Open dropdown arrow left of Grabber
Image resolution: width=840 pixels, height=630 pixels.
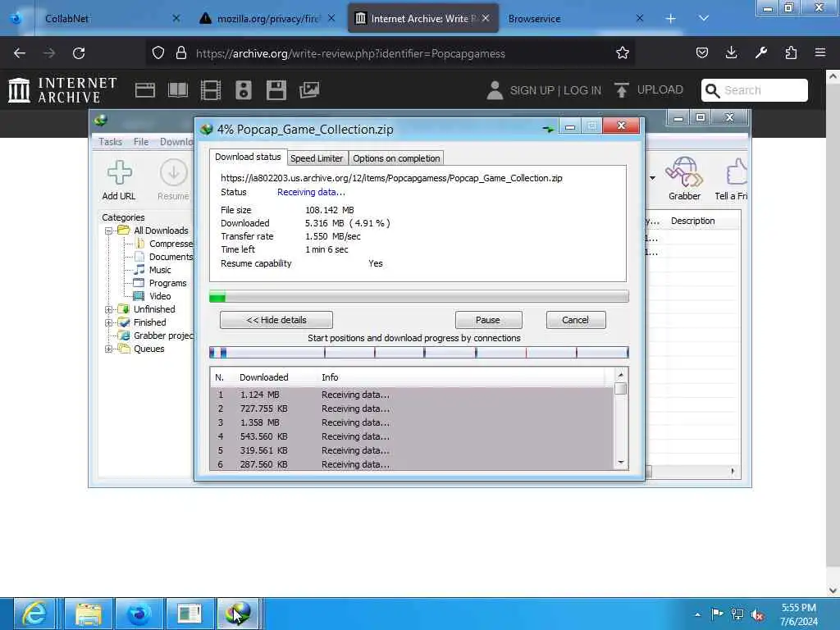(652, 178)
